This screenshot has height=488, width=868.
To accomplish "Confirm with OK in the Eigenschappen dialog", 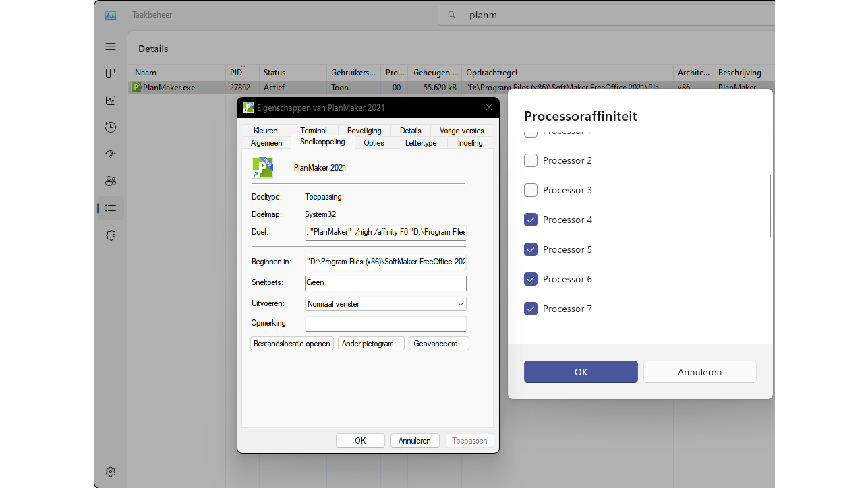I will (x=360, y=441).
